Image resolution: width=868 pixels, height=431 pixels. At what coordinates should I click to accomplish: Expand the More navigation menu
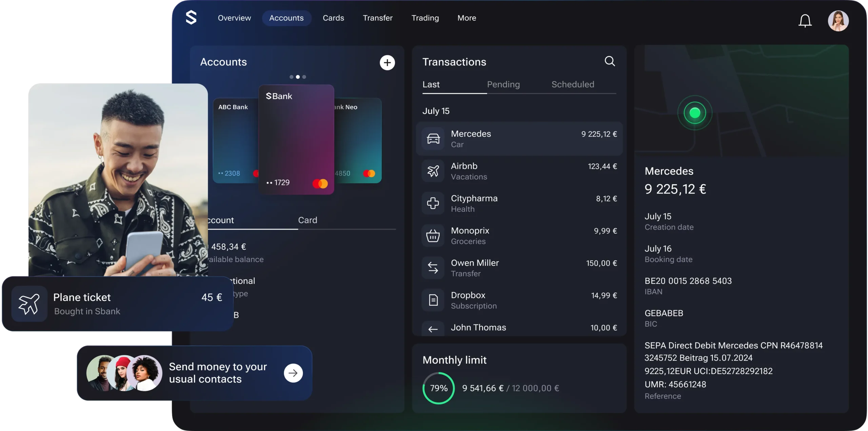[x=467, y=18]
